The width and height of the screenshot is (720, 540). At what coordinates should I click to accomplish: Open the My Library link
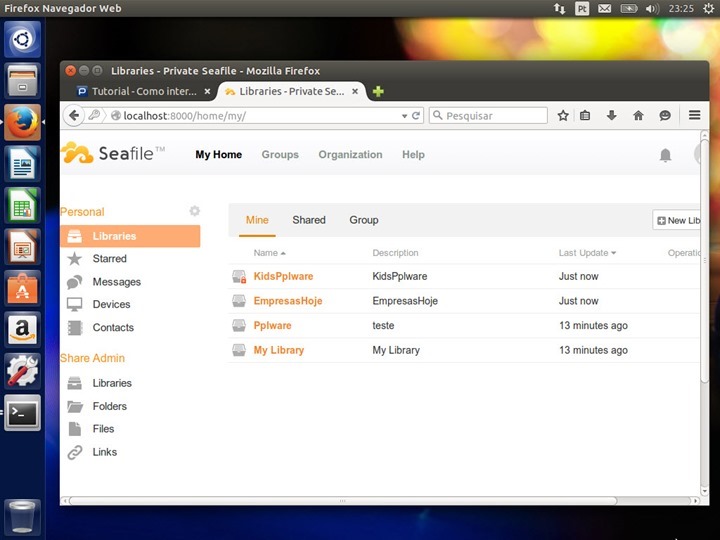[279, 350]
